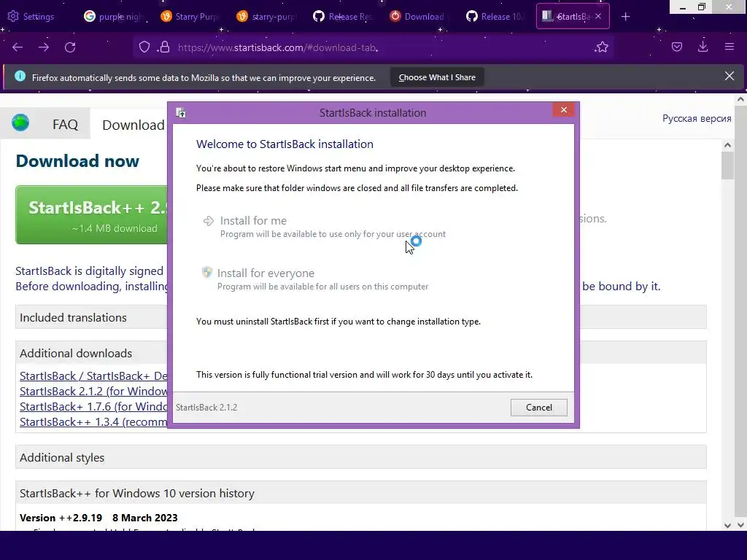Image resolution: width=747 pixels, height=560 pixels.
Task: Collapse the StartIsBack++ version history section
Action: point(360,493)
